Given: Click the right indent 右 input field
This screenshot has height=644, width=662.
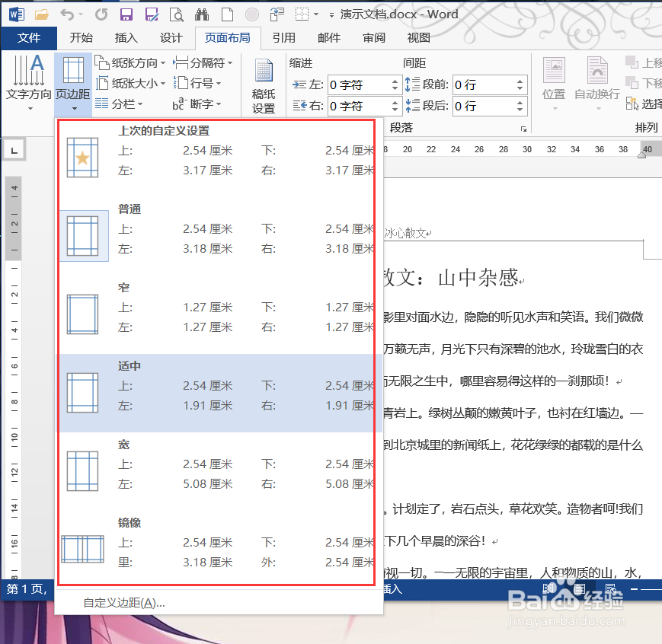Looking at the screenshot, I should [x=359, y=106].
